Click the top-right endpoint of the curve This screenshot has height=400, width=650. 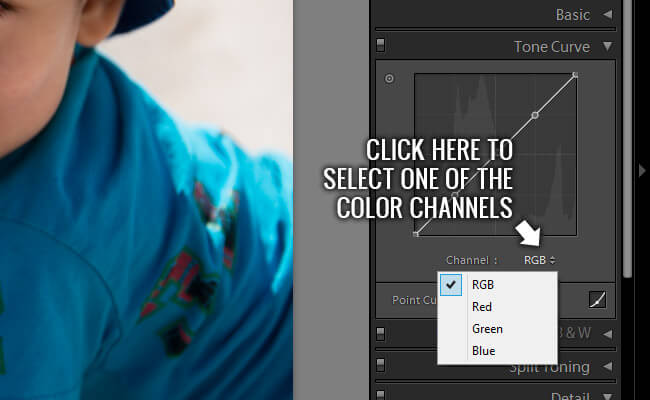[575, 75]
